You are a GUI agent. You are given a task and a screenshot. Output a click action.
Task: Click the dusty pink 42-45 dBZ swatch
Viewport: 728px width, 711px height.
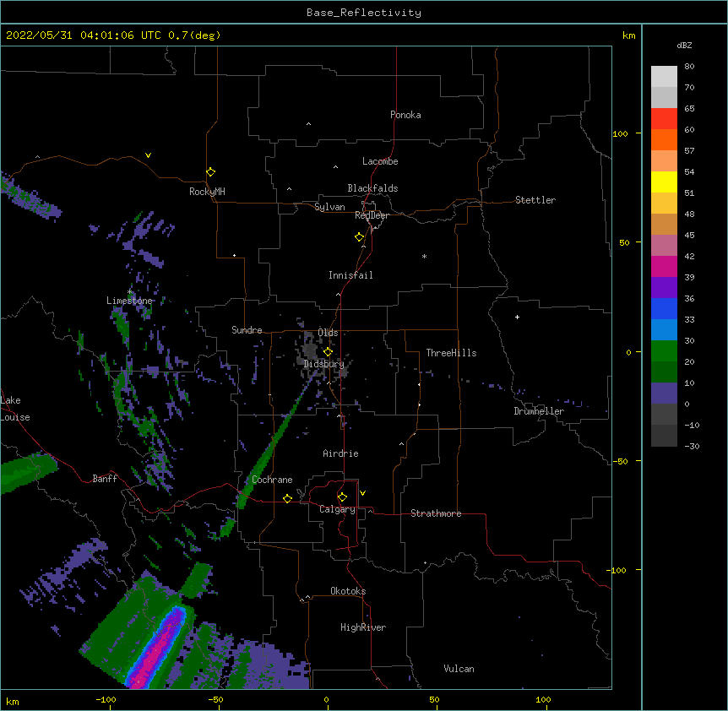coord(664,245)
